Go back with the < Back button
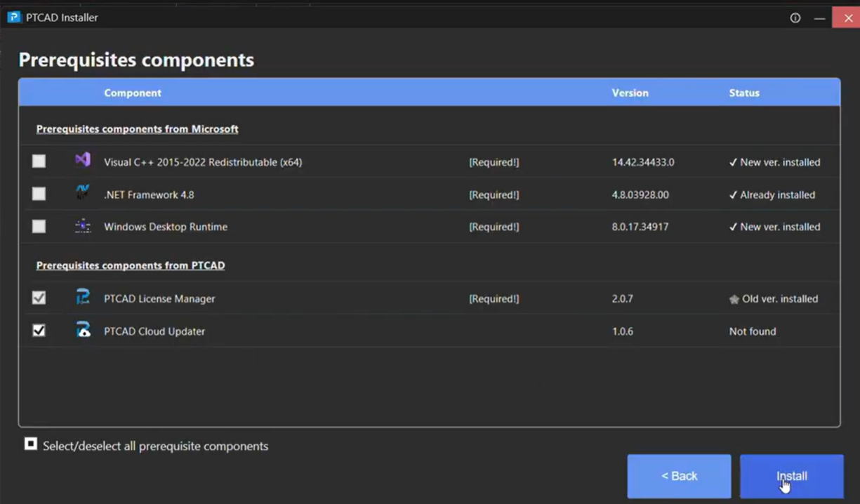 click(x=679, y=476)
